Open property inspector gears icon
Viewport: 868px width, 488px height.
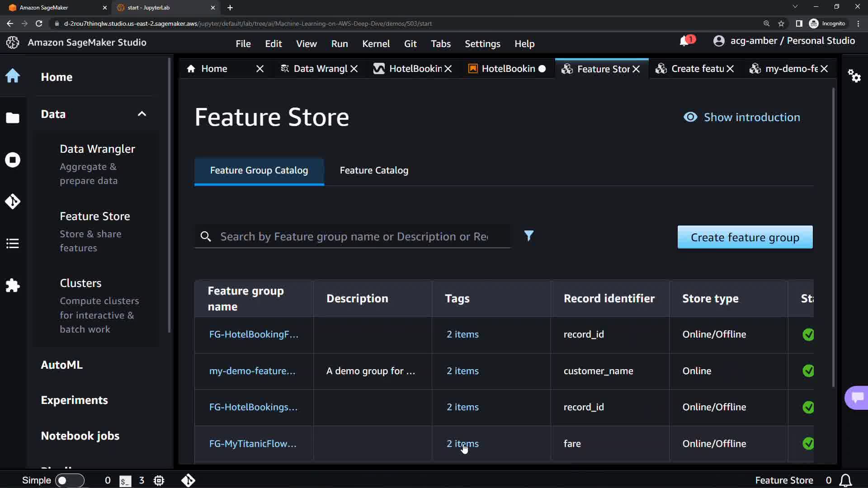854,75
